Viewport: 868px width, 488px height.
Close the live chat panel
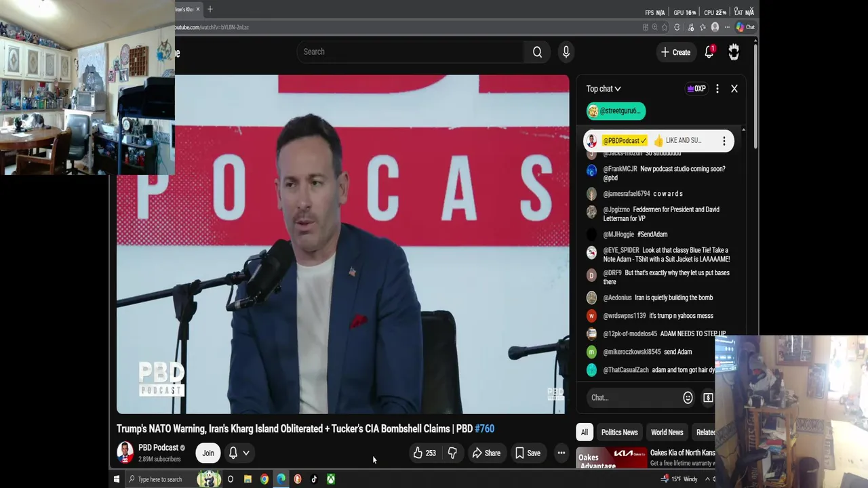point(734,89)
